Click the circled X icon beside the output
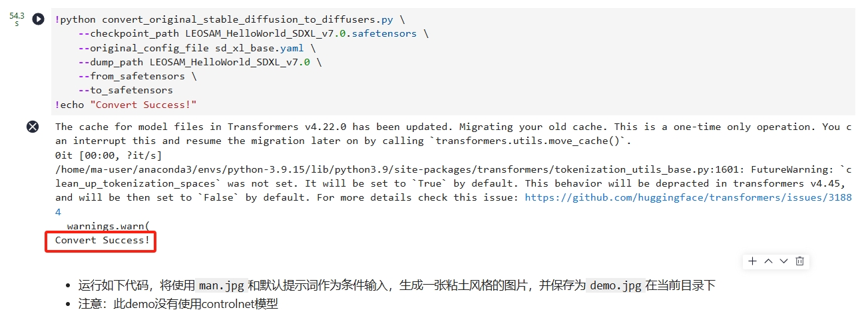Screen dimensions: 868x324 [x=33, y=127]
